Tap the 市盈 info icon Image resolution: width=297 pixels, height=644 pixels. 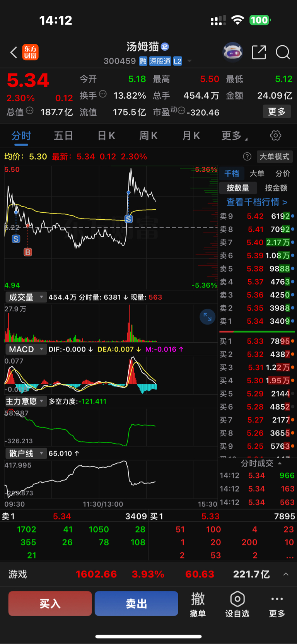pyautogui.click(x=181, y=111)
